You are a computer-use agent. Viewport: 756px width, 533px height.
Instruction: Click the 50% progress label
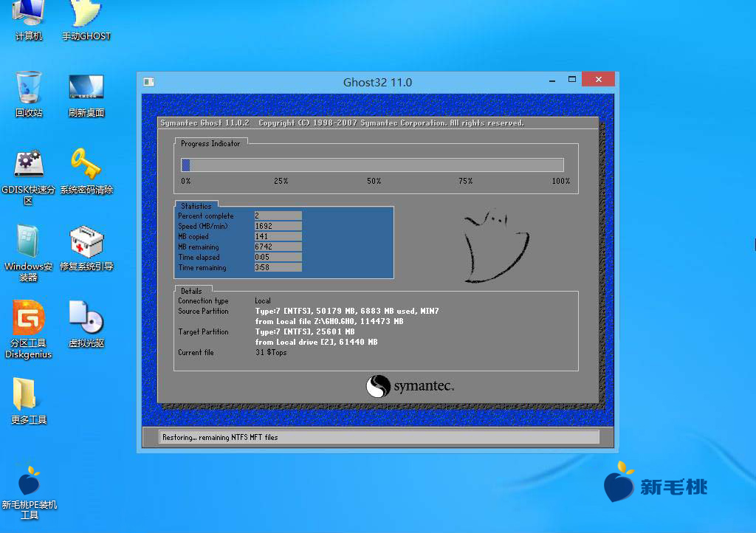click(x=374, y=181)
